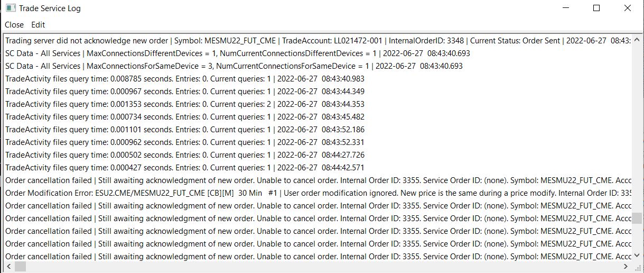The width and height of the screenshot is (644, 273).
Task: Click the 'Trade Service Log' title bar text
Action: [50, 8]
